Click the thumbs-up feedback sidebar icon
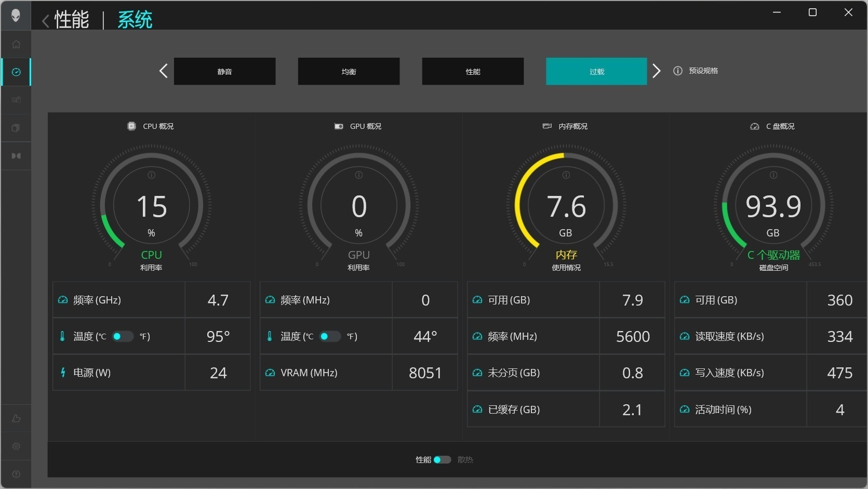 tap(16, 418)
